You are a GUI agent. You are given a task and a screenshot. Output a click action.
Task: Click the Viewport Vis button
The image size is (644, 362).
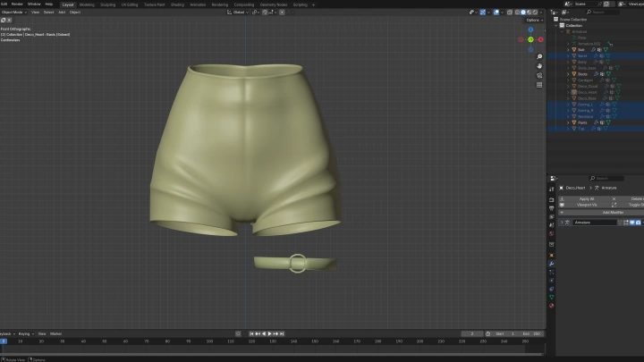(x=584, y=205)
